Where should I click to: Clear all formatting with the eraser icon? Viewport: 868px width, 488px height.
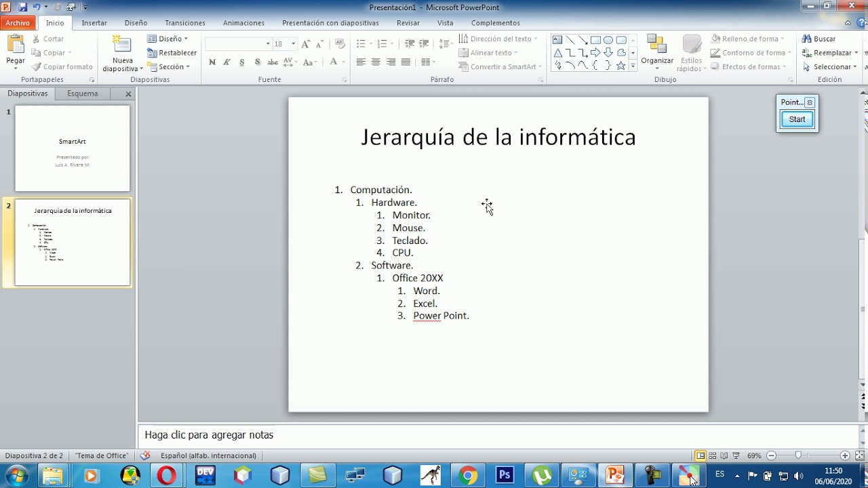(x=340, y=44)
